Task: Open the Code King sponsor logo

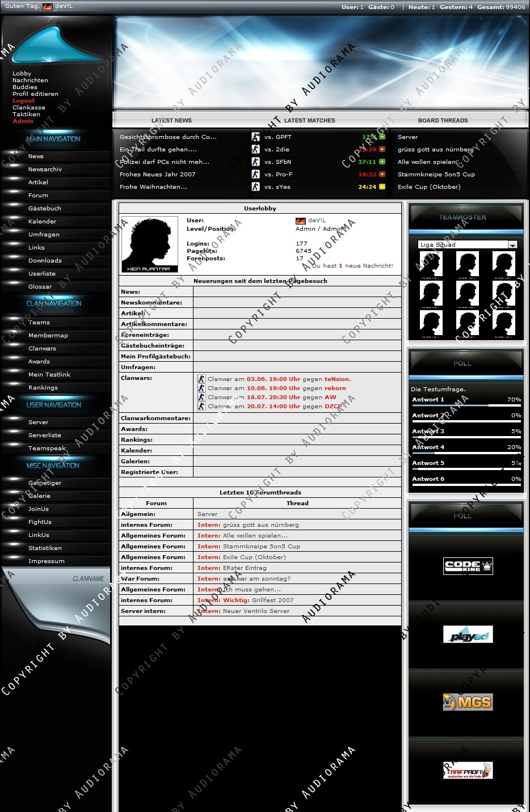Action: click(x=468, y=566)
